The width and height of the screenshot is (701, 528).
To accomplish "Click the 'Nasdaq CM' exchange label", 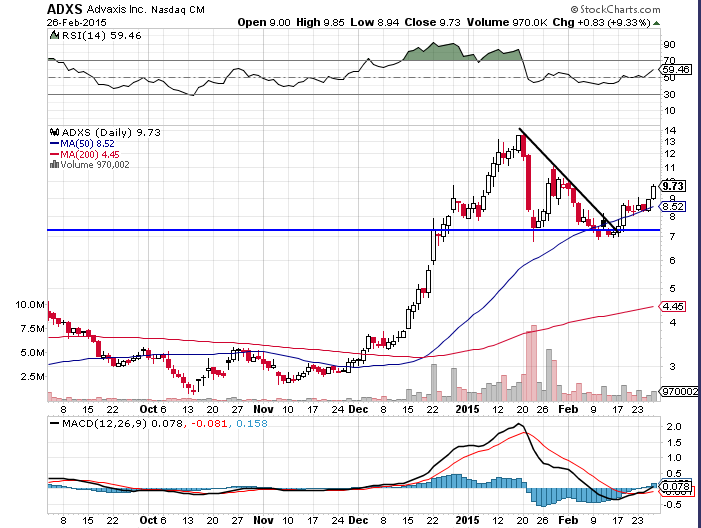I will [x=177, y=9].
